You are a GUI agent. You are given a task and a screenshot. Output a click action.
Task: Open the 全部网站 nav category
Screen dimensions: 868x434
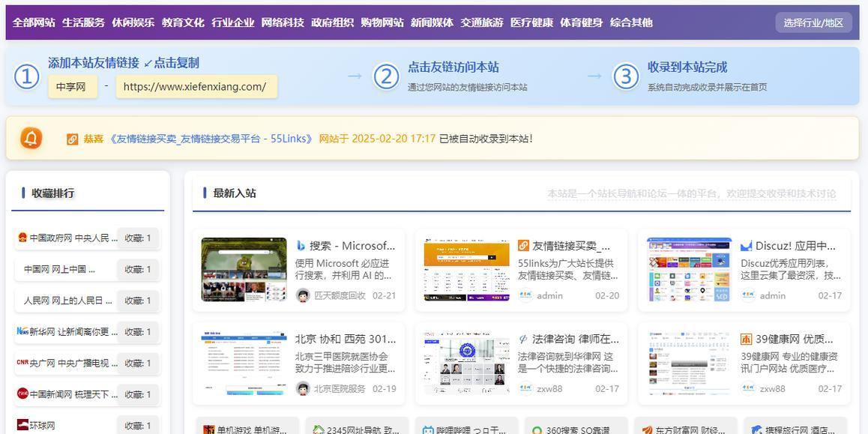coord(34,22)
